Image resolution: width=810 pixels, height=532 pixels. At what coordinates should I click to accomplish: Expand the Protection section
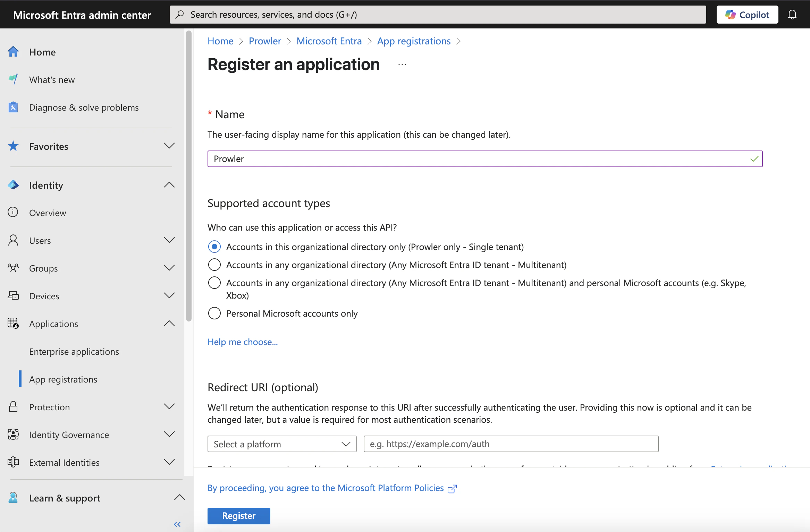click(x=169, y=406)
